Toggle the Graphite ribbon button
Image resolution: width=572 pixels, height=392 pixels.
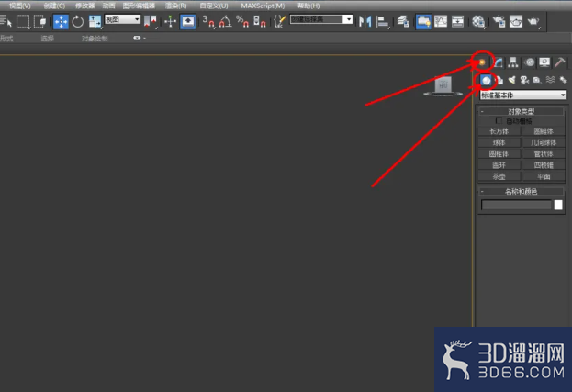click(423, 21)
